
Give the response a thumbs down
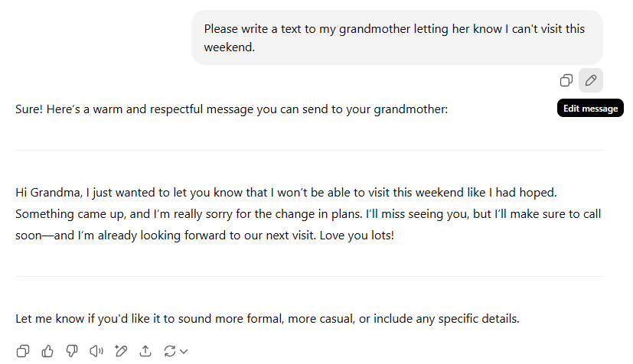click(x=72, y=351)
